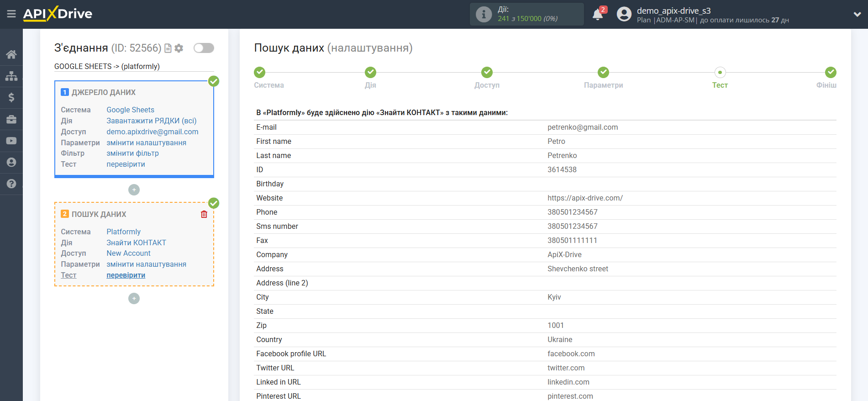The image size is (868, 401).
Task: Click the Kyiv city value
Action: (554, 297)
